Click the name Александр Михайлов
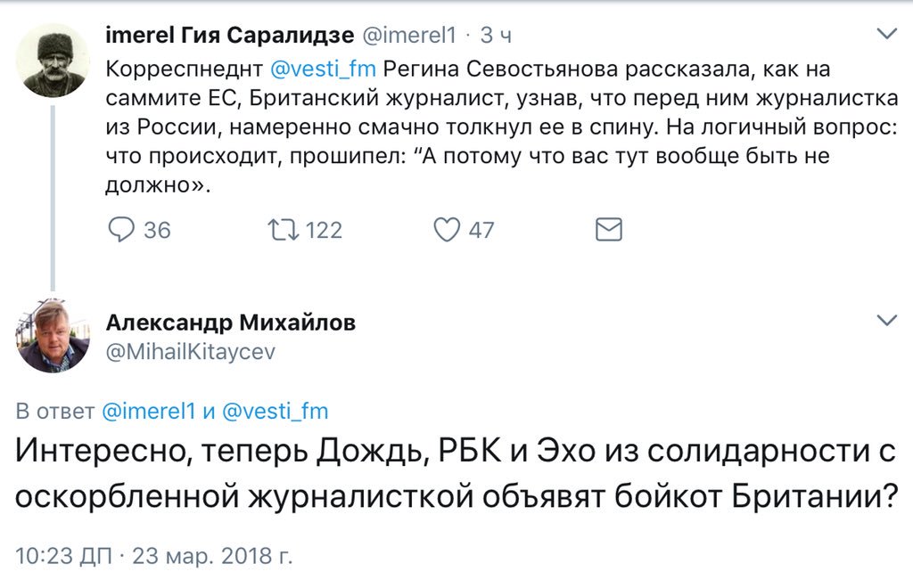Viewport: 913px width, 588px height. click(x=230, y=323)
